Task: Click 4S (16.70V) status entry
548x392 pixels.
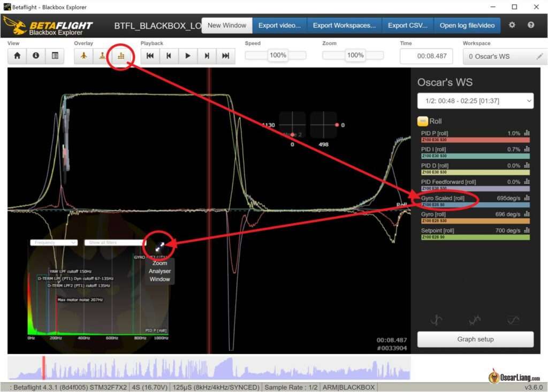Action: (x=149, y=387)
